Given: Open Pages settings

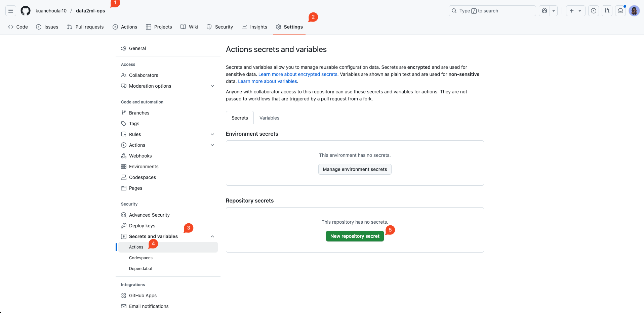Looking at the screenshot, I should (x=168, y=188).
